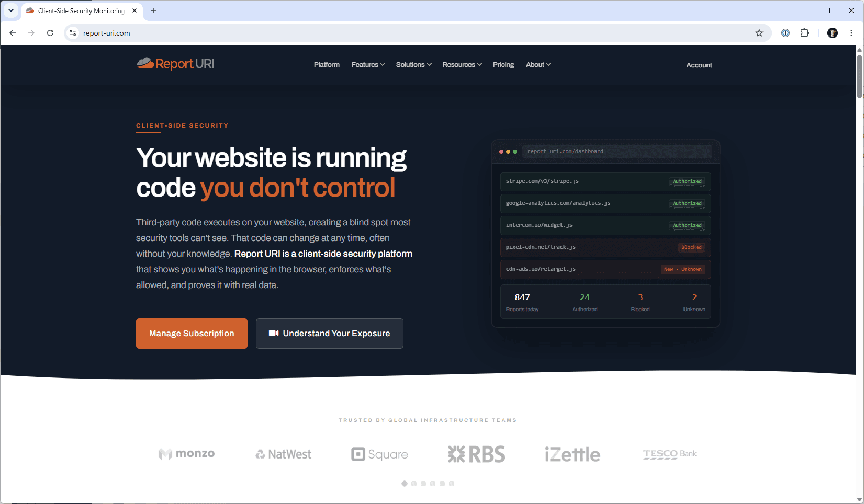This screenshot has height=504, width=864.
Task: Click the Tesco Bank logo
Action: (670, 454)
